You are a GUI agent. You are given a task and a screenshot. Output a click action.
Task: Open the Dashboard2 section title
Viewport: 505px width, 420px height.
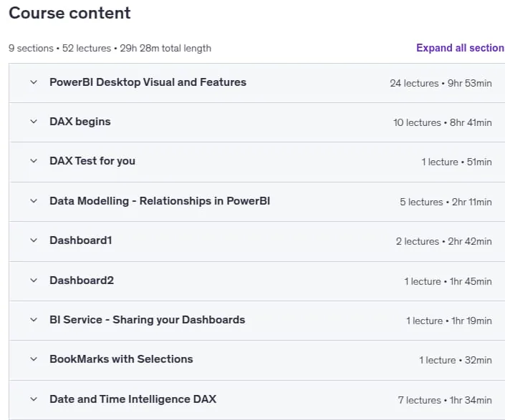click(82, 280)
